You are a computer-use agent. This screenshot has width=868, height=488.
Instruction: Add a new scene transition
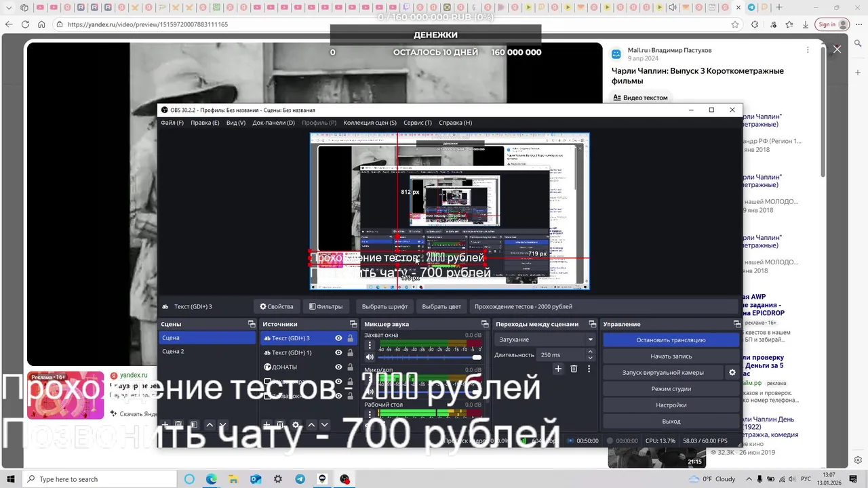click(x=558, y=369)
